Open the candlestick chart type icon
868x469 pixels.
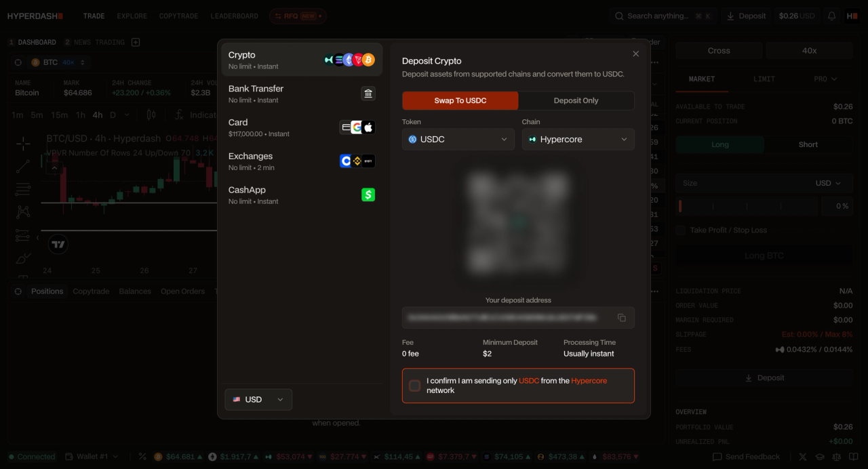pyautogui.click(x=151, y=115)
